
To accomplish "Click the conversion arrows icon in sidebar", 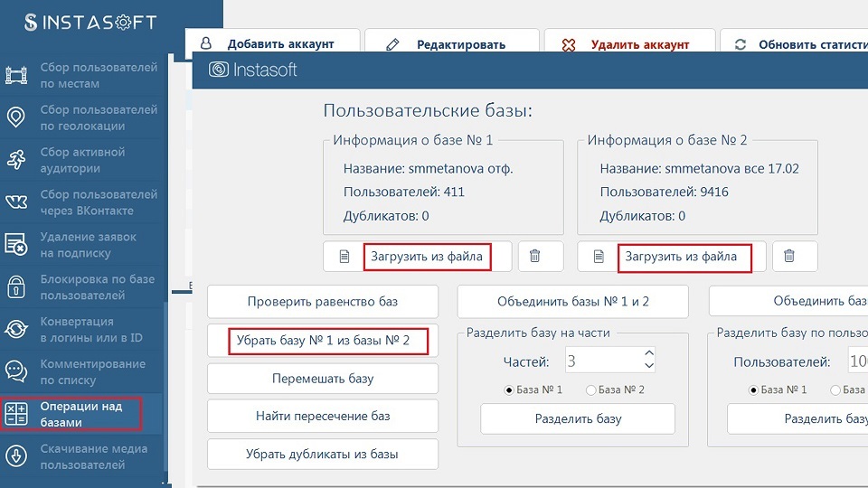I will [16, 329].
